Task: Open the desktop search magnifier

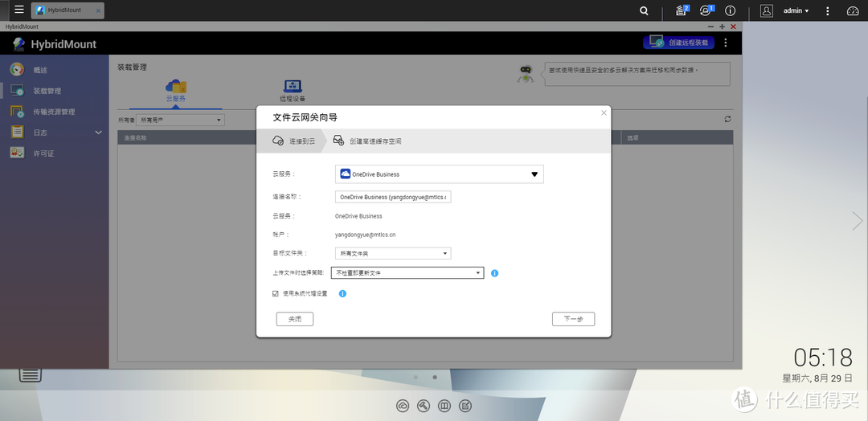Action: click(x=644, y=10)
